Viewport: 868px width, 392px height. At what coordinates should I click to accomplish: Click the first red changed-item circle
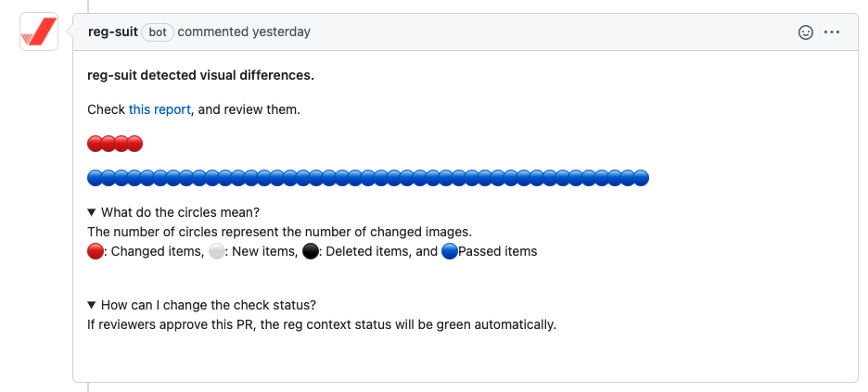[96, 144]
